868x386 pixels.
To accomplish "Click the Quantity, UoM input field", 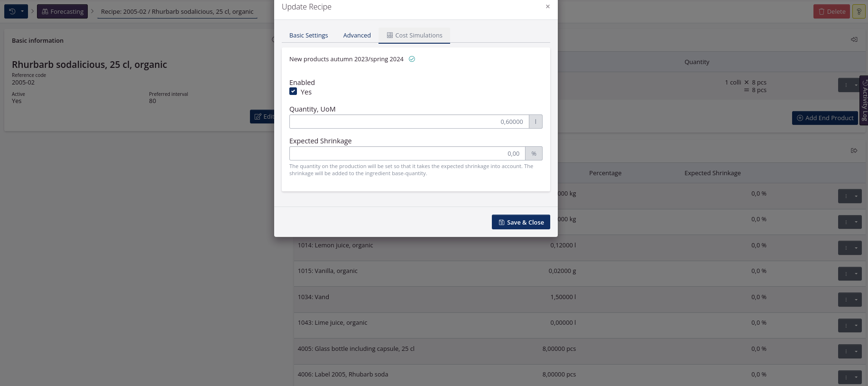I will (x=408, y=122).
